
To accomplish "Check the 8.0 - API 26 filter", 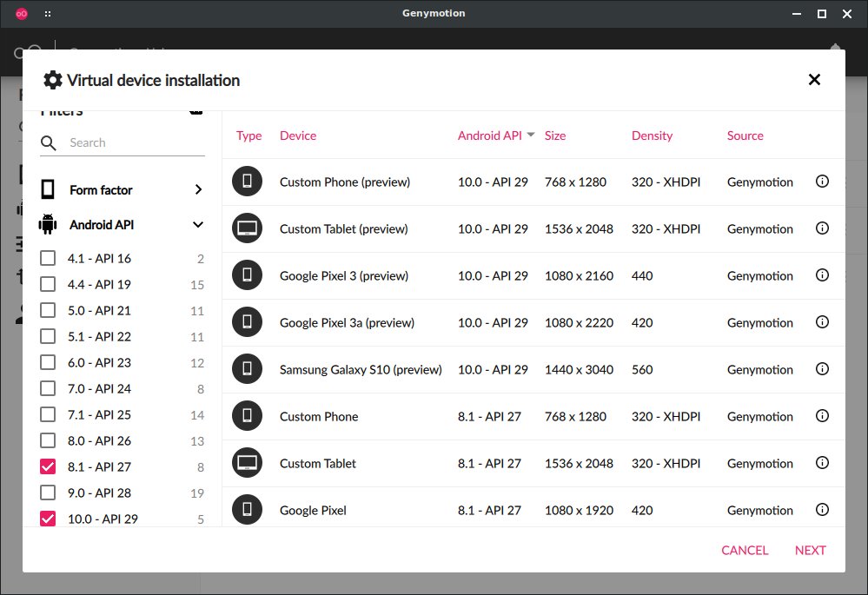I will click(x=48, y=440).
